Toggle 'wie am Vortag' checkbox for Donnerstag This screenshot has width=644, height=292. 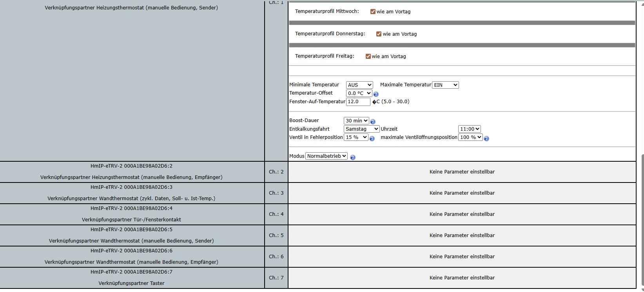coord(379,34)
